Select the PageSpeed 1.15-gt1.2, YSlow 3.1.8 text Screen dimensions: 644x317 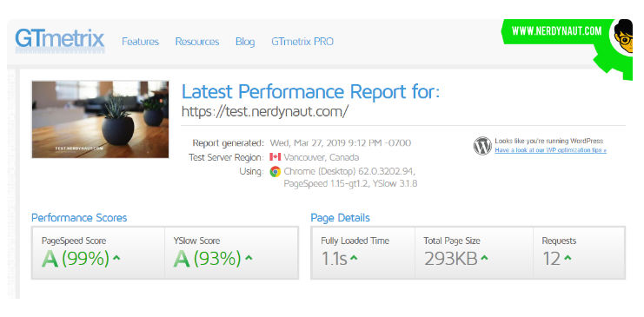pos(350,183)
